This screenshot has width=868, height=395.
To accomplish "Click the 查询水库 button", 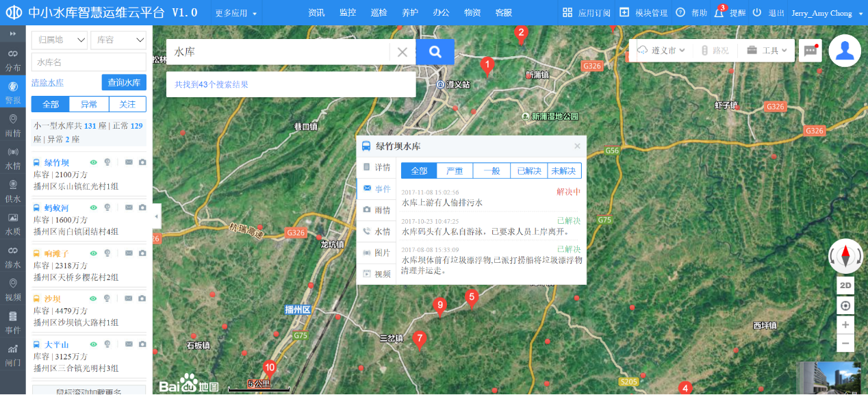I will click(x=124, y=82).
